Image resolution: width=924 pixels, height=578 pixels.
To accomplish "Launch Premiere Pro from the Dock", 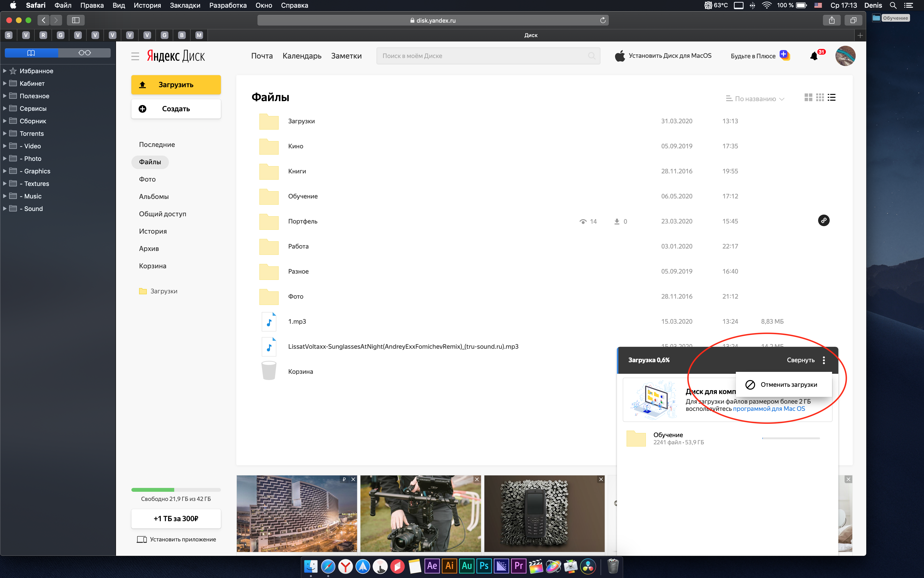I will [x=519, y=566].
